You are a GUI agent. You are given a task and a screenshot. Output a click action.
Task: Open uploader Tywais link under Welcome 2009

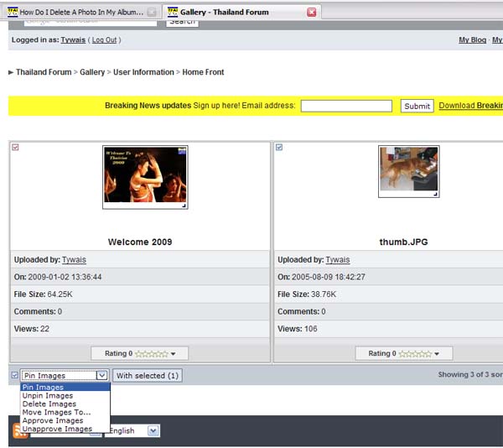pyautogui.click(x=74, y=259)
